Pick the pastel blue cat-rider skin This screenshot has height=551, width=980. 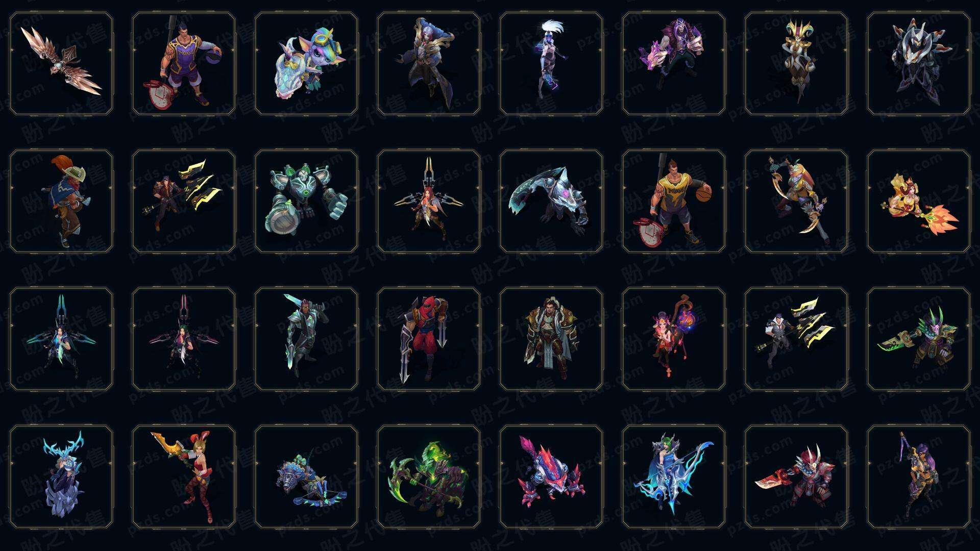pyautogui.click(x=306, y=63)
